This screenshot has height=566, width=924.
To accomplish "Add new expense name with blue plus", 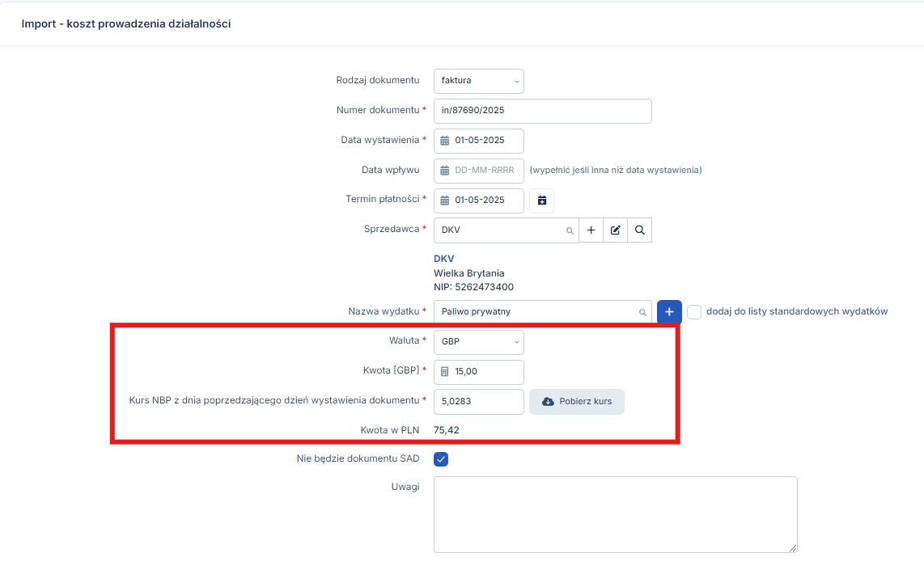I will tap(669, 312).
